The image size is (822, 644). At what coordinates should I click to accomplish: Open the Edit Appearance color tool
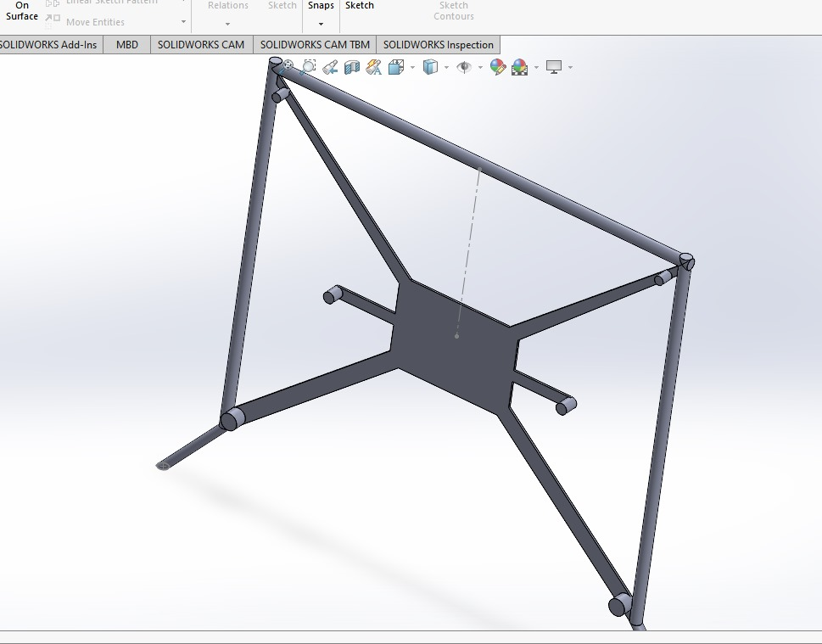click(498, 66)
